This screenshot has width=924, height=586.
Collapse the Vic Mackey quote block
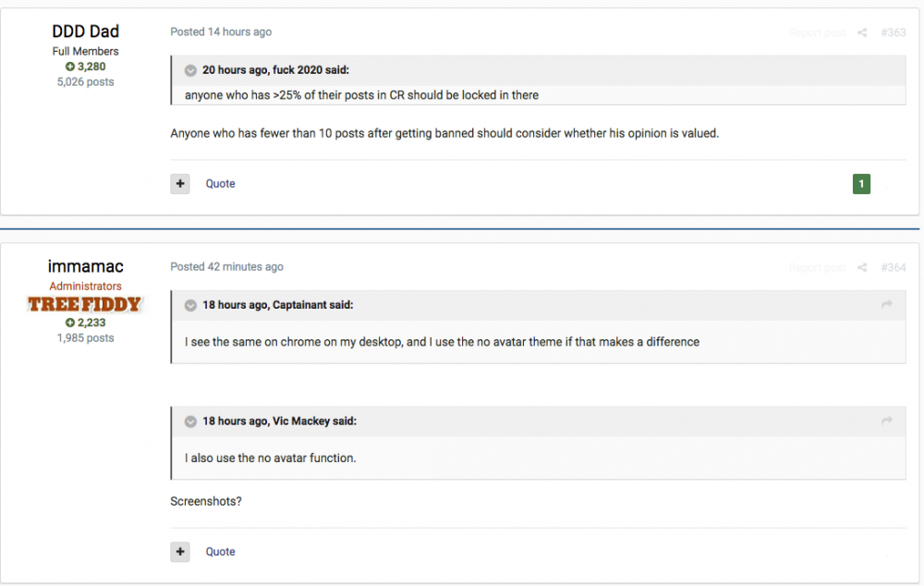190,421
